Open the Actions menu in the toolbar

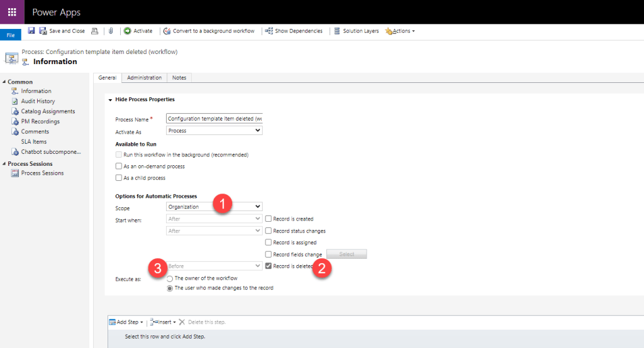pos(401,31)
